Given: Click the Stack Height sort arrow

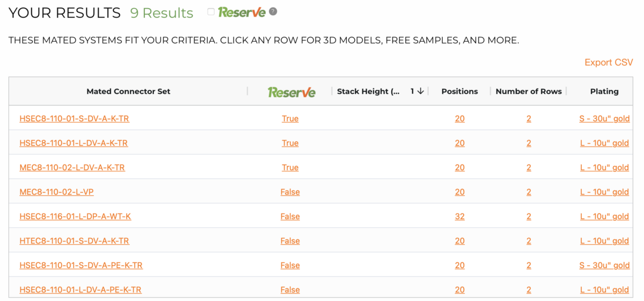Looking at the screenshot, I should coord(421,91).
